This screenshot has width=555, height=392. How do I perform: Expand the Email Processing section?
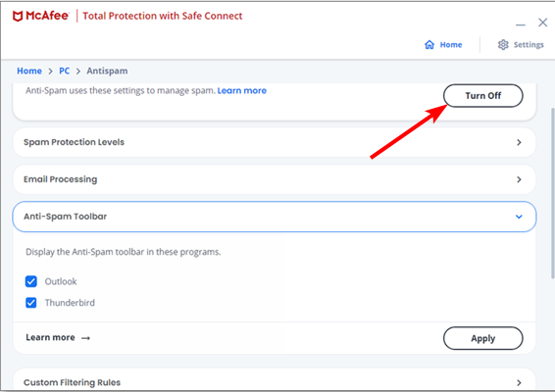point(275,179)
